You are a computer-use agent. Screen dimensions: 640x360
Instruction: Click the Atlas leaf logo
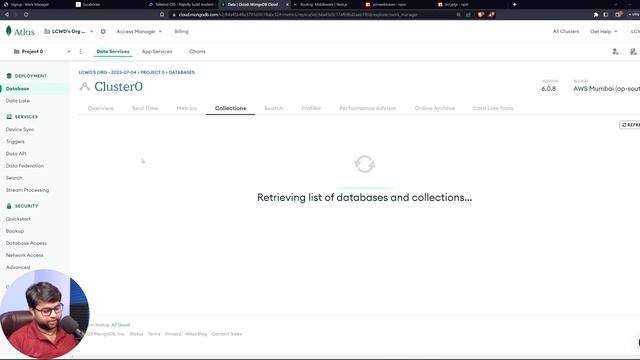click(9, 31)
